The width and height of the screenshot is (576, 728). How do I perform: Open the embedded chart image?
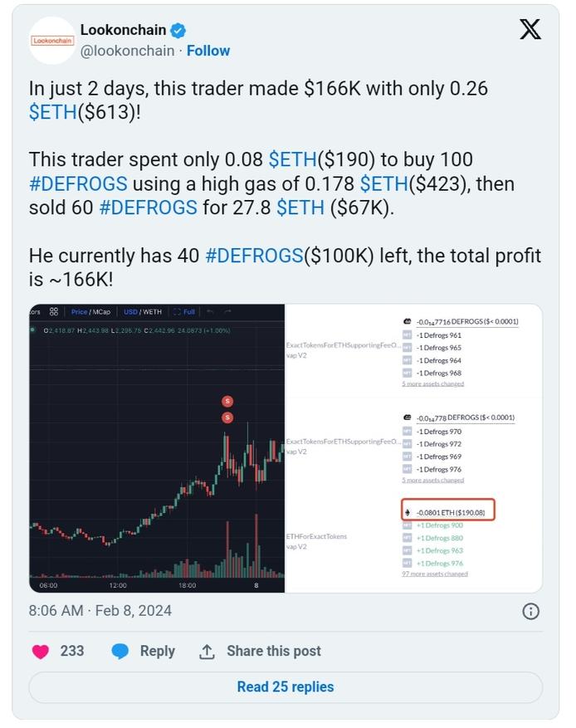[157, 448]
